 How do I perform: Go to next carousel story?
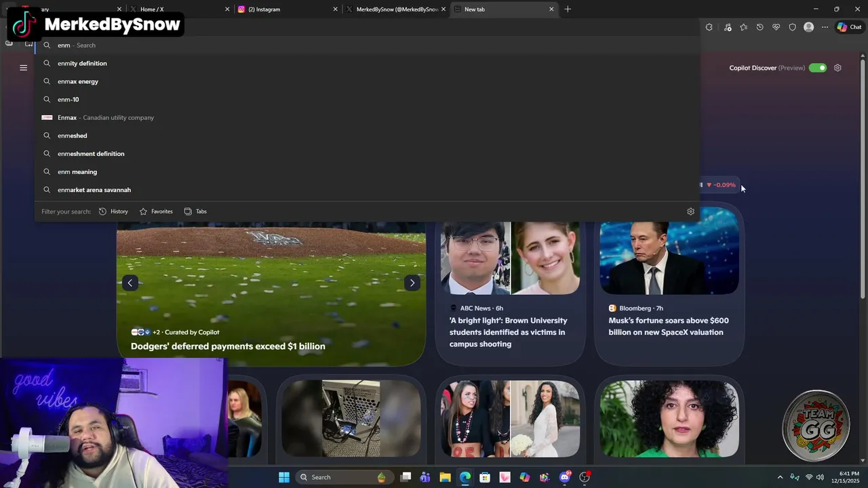point(412,283)
